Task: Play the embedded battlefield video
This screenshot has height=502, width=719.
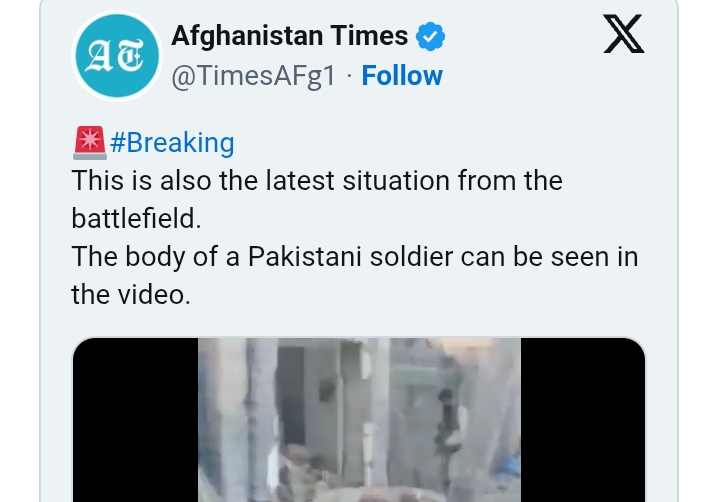Action: pyautogui.click(x=359, y=419)
